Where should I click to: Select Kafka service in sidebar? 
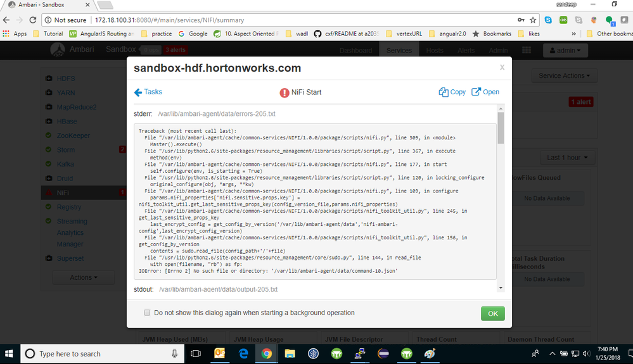[x=65, y=164]
